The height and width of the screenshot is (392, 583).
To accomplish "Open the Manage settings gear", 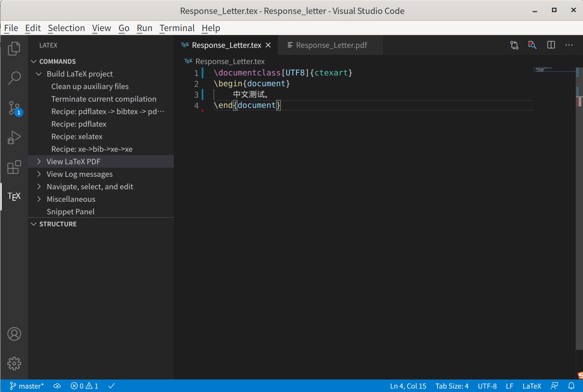I will [x=14, y=363].
